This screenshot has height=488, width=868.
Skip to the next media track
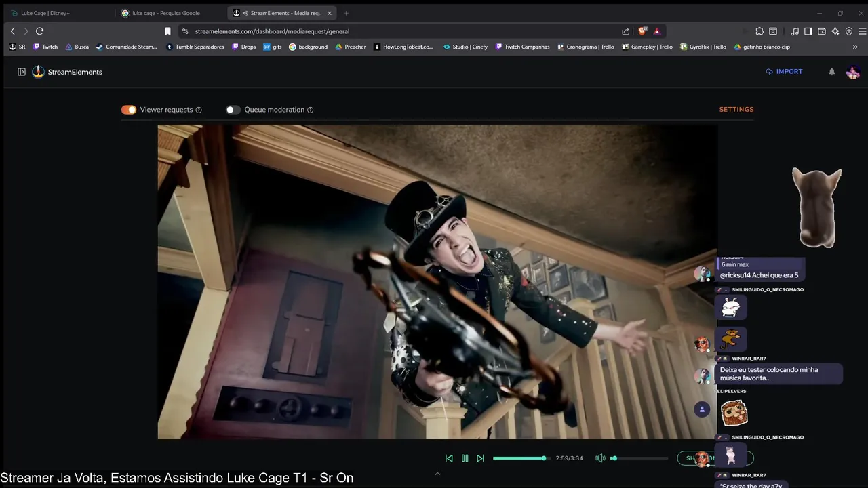pos(480,458)
